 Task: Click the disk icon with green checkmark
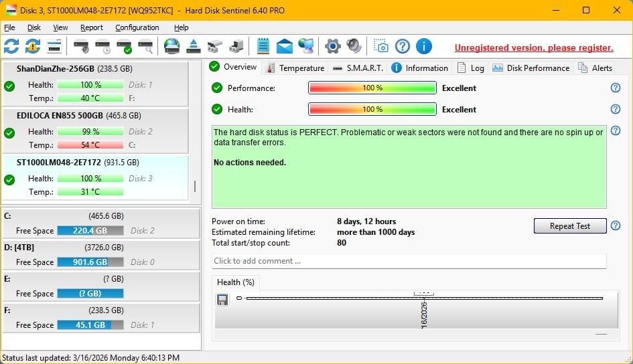tap(125, 46)
